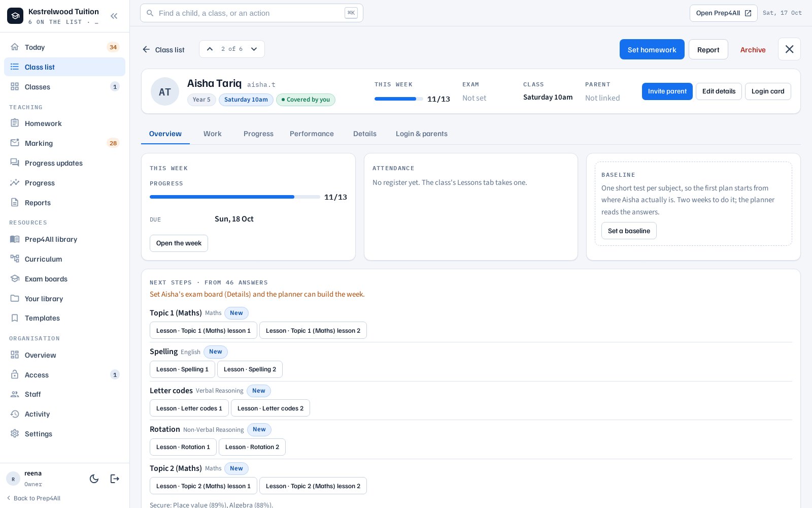
Task: Open the Login card button
Action: 768,91
